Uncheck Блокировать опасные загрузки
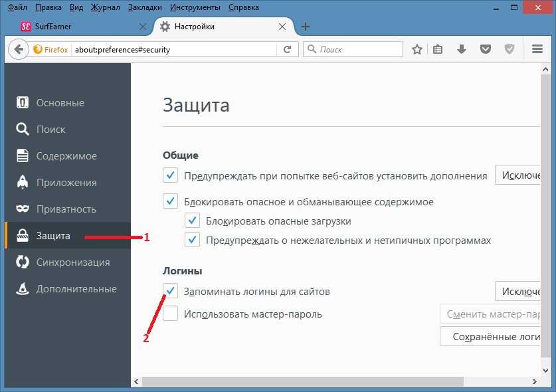This screenshot has height=392, width=556. point(192,221)
